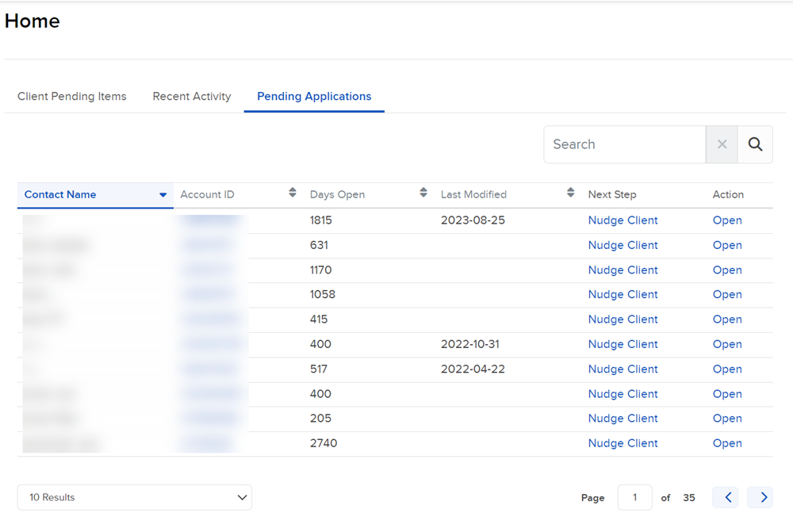This screenshot has width=793, height=532.
Task: Sort by Days Open arrows
Action: [423, 192]
